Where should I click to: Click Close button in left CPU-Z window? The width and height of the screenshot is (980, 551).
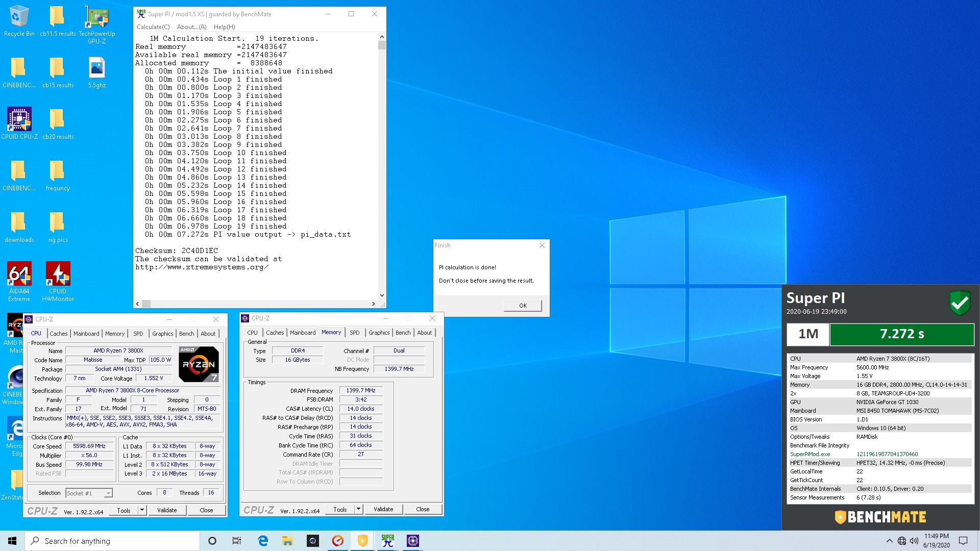click(x=206, y=510)
